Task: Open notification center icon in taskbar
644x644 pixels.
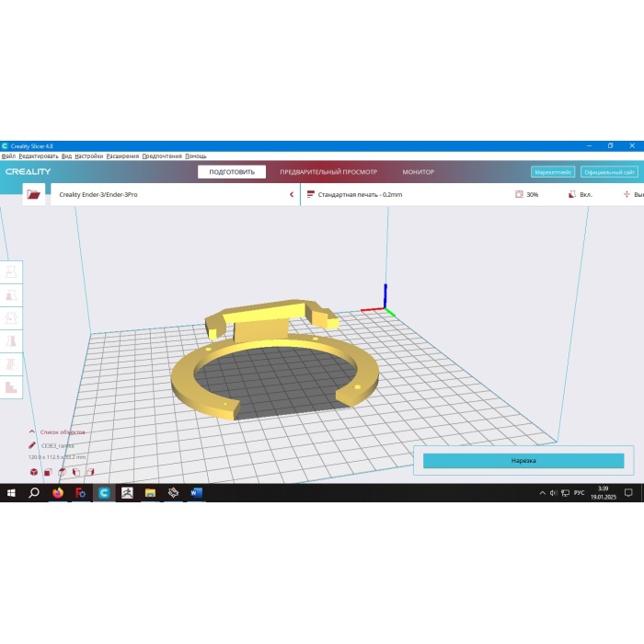Action: 628,492
